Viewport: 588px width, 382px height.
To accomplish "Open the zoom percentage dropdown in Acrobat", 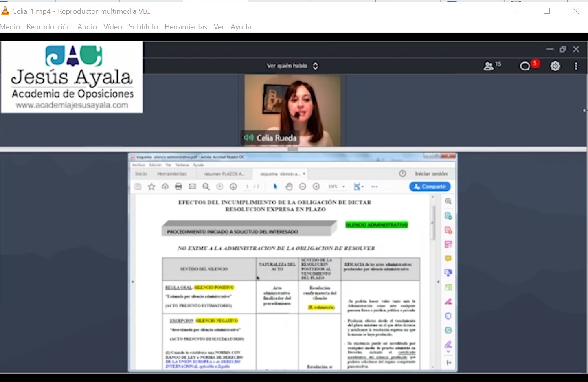I will click(x=344, y=187).
